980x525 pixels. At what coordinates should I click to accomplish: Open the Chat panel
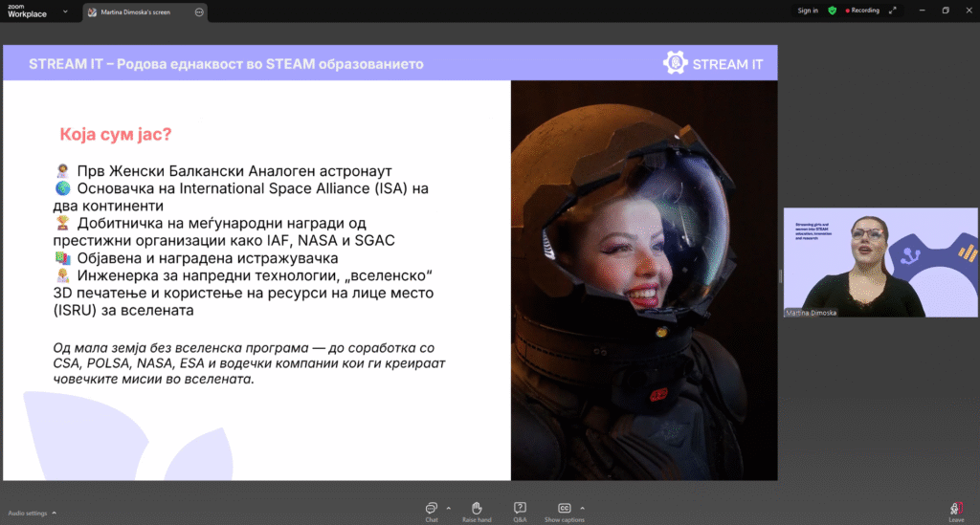point(432,512)
